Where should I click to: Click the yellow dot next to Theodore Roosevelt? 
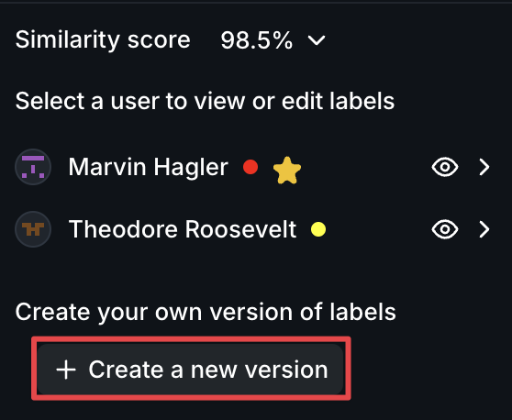tap(318, 229)
